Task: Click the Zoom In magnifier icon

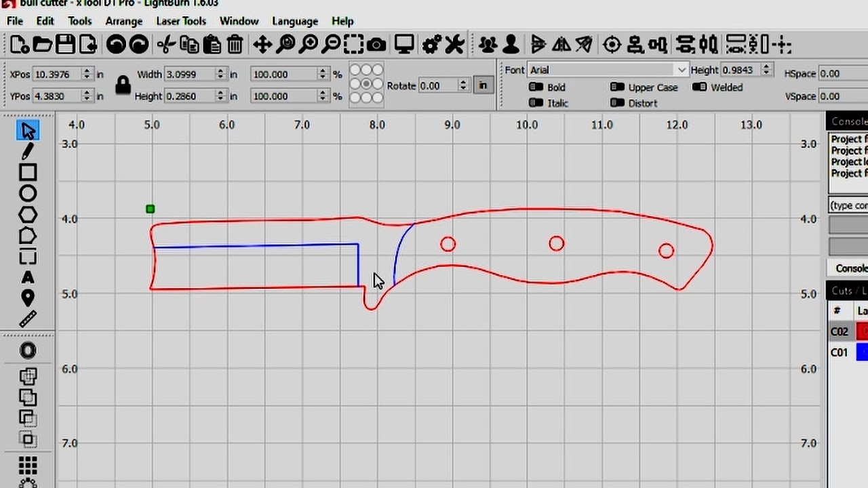Action: pos(308,45)
